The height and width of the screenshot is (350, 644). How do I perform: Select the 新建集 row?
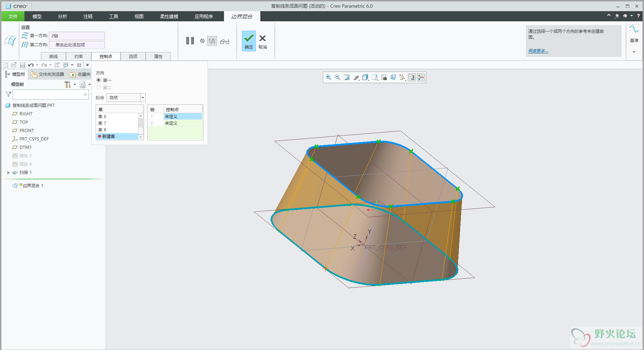click(117, 136)
